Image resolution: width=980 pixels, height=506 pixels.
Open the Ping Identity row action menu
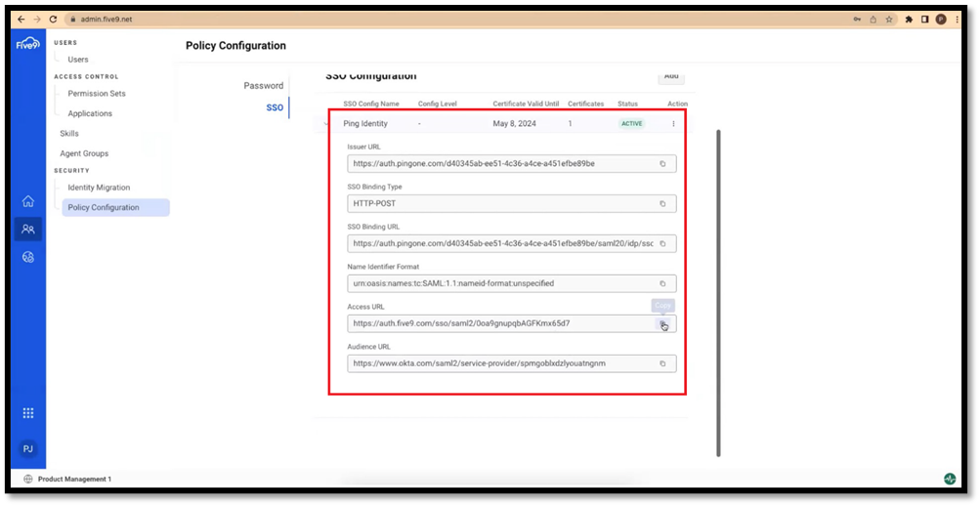[x=673, y=124]
